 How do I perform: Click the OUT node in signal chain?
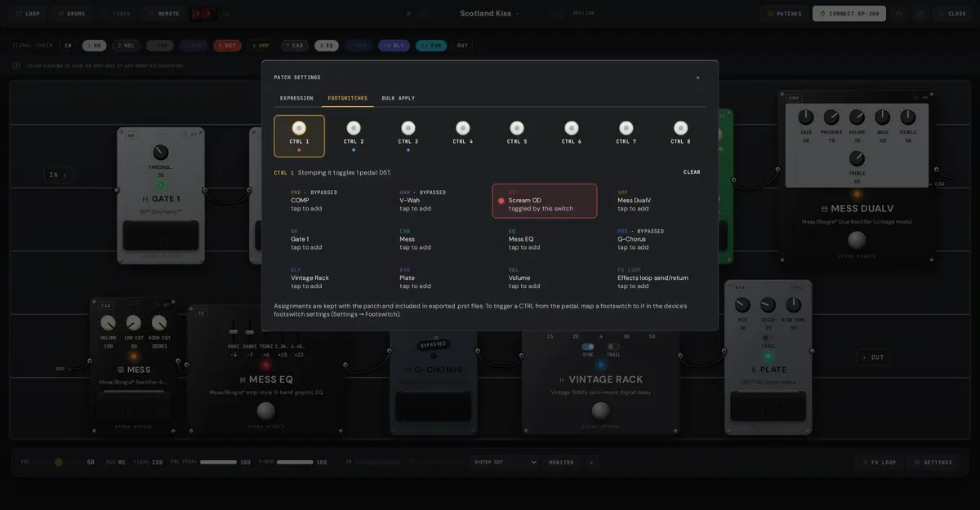(463, 46)
